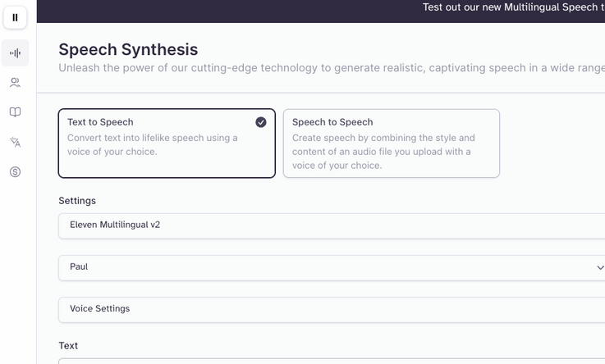Open the Eleven Multilingual v2 model dropdown
Image resolution: width=605 pixels, height=364 pixels.
332,225
